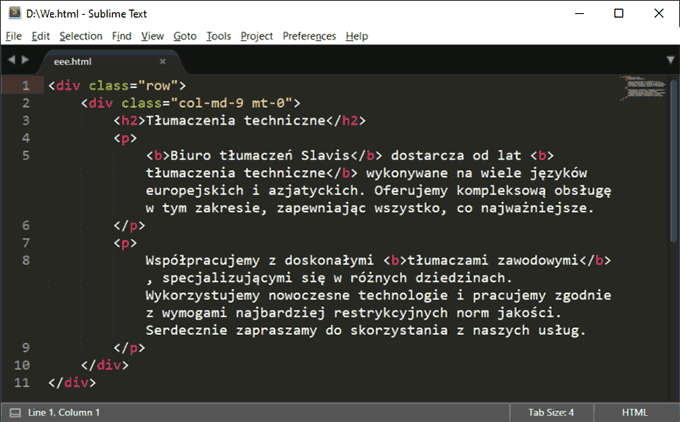Viewport: 680px width, 422px height.
Task: Click line number 2 in gutter
Action: pos(26,103)
